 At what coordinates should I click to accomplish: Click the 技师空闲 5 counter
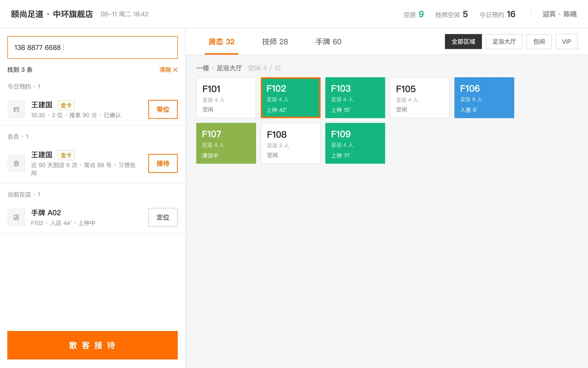pyautogui.click(x=451, y=14)
